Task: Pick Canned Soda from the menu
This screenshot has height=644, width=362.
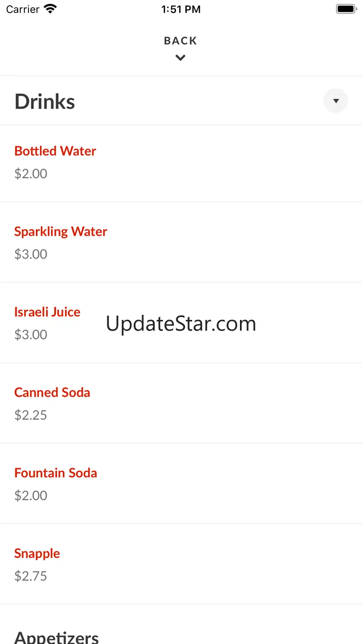Action: tap(52, 392)
